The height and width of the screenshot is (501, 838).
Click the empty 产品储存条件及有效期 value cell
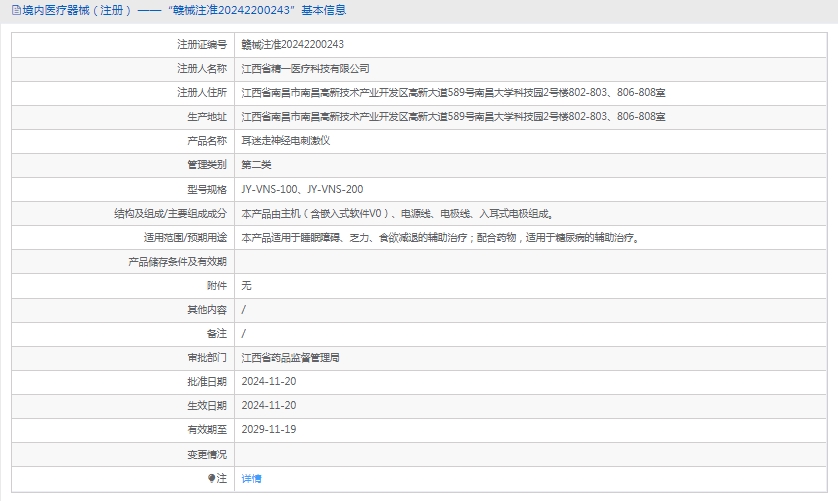click(530, 261)
